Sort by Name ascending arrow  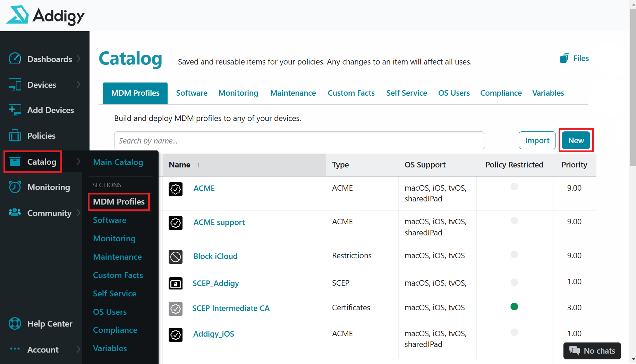[x=198, y=165]
